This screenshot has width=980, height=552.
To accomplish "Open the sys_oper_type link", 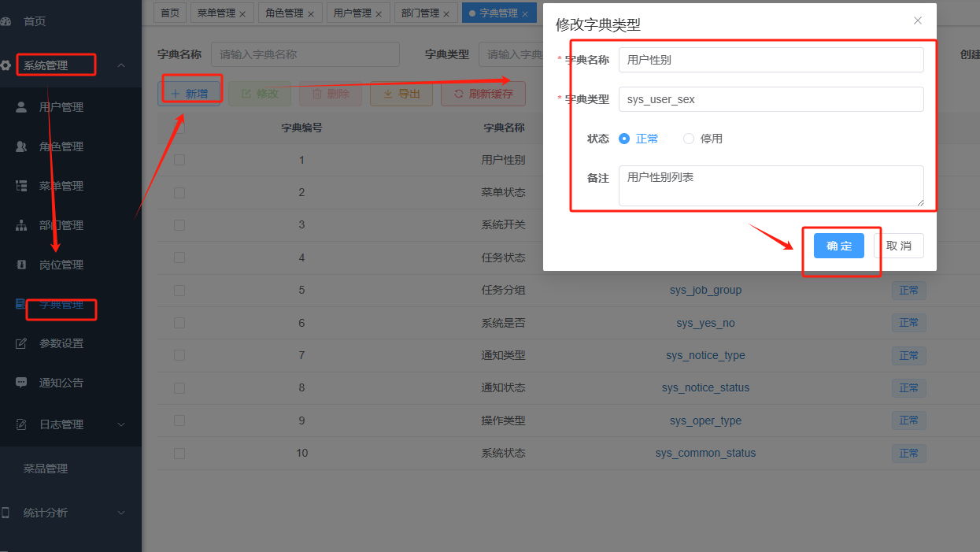I will [x=705, y=420].
